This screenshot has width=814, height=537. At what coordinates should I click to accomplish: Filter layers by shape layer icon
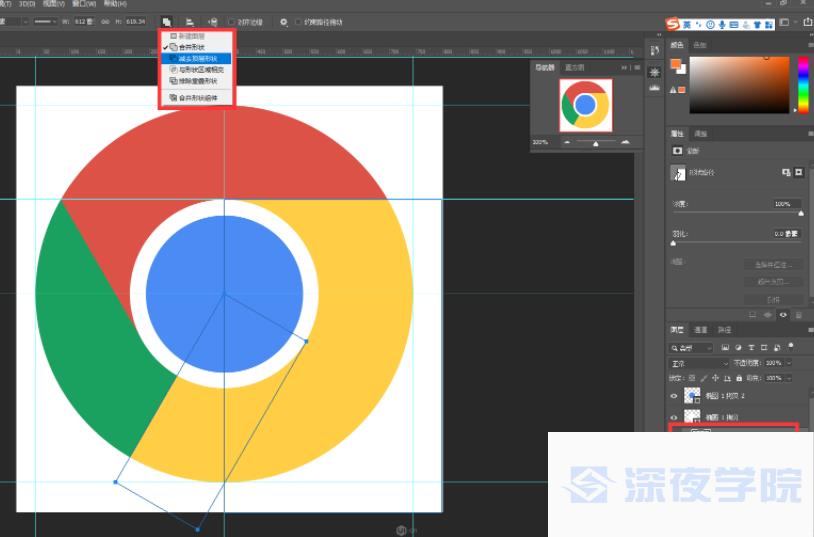(x=764, y=347)
